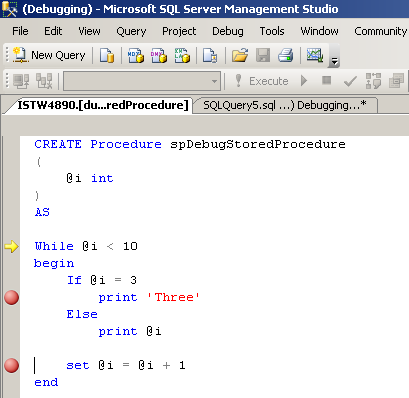Click the Debug play arrow icon

click(304, 81)
